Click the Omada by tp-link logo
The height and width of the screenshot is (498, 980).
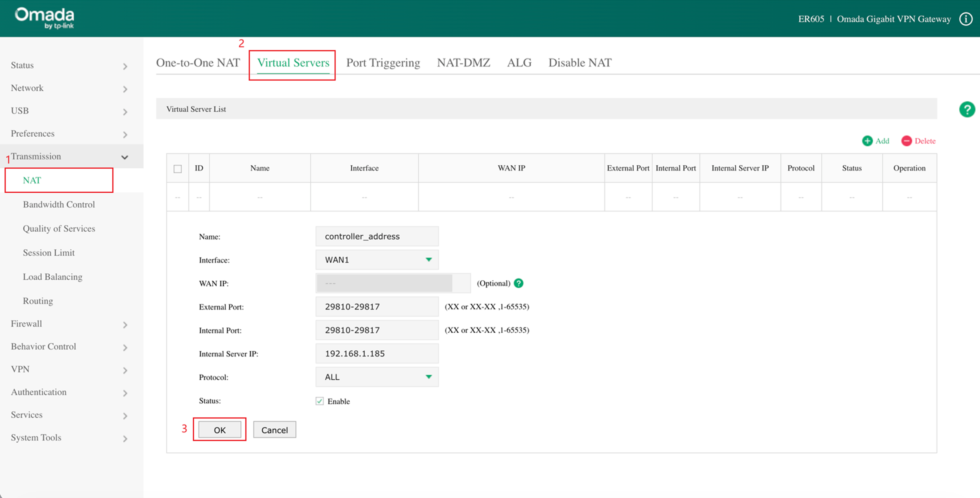click(45, 18)
